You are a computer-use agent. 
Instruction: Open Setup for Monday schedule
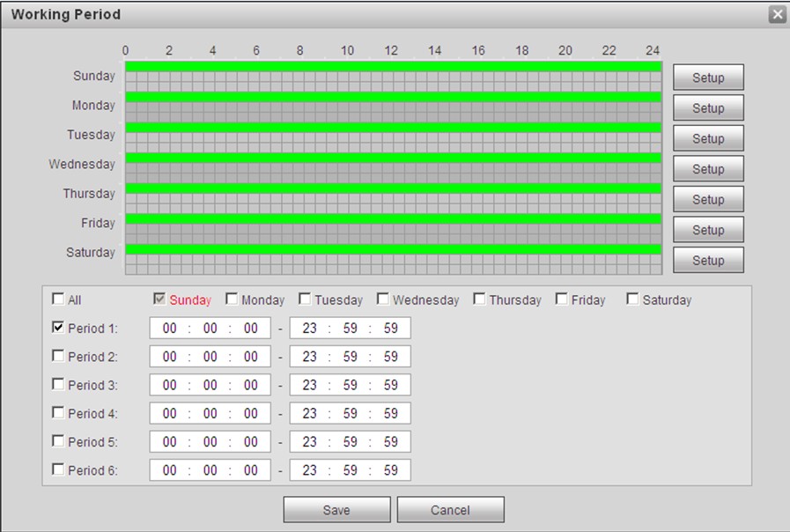coord(708,107)
